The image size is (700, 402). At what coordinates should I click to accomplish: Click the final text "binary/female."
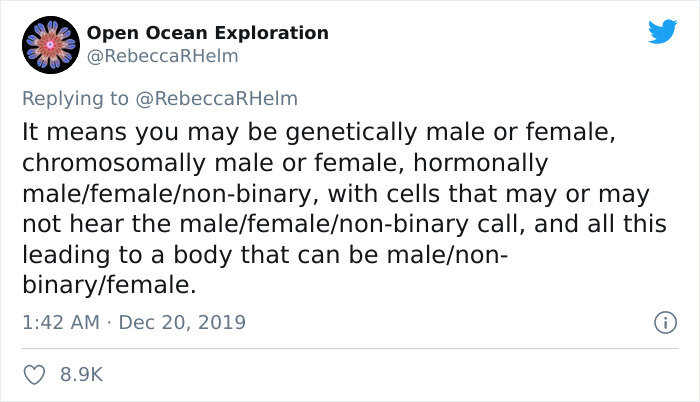click(x=109, y=285)
